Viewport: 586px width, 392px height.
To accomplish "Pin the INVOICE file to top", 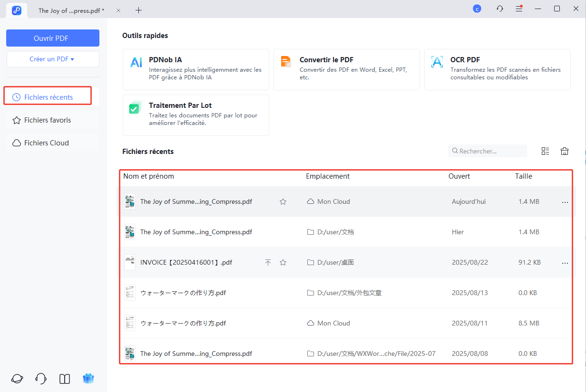I will pyautogui.click(x=268, y=262).
